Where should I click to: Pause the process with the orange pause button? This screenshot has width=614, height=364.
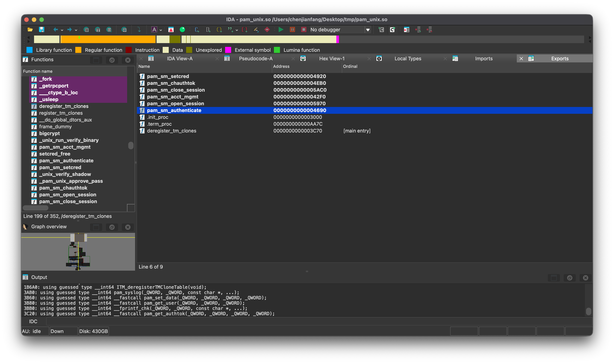[292, 30]
